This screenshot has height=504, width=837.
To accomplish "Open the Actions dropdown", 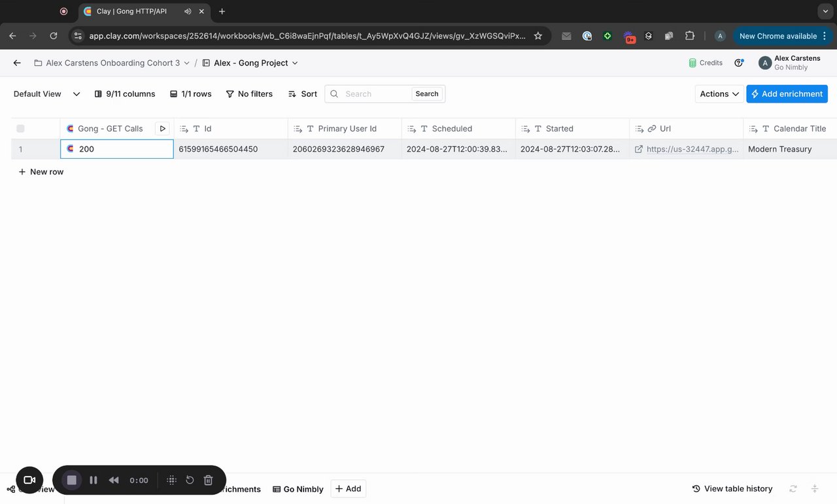I will 719,93.
